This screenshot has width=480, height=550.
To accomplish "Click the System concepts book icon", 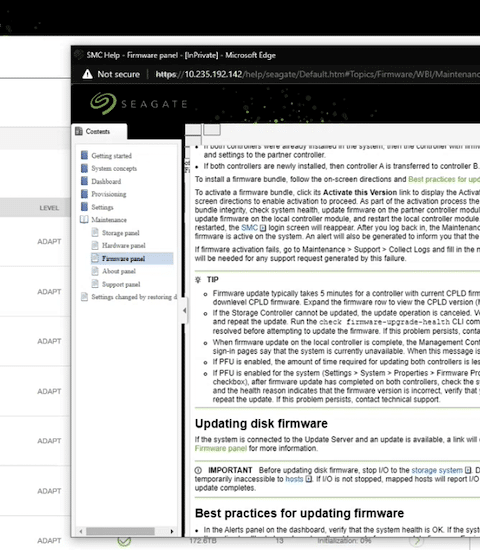I will pyautogui.click(x=84, y=168).
